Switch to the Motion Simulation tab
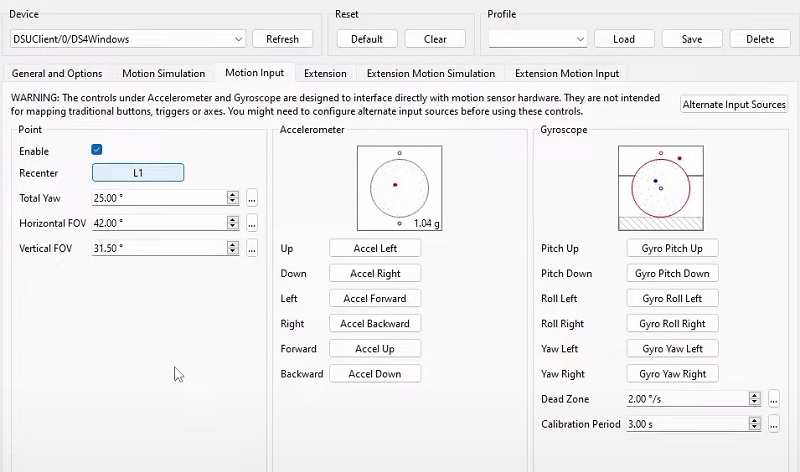Image resolution: width=800 pixels, height=472 pixels. click(x=164, y=74)
